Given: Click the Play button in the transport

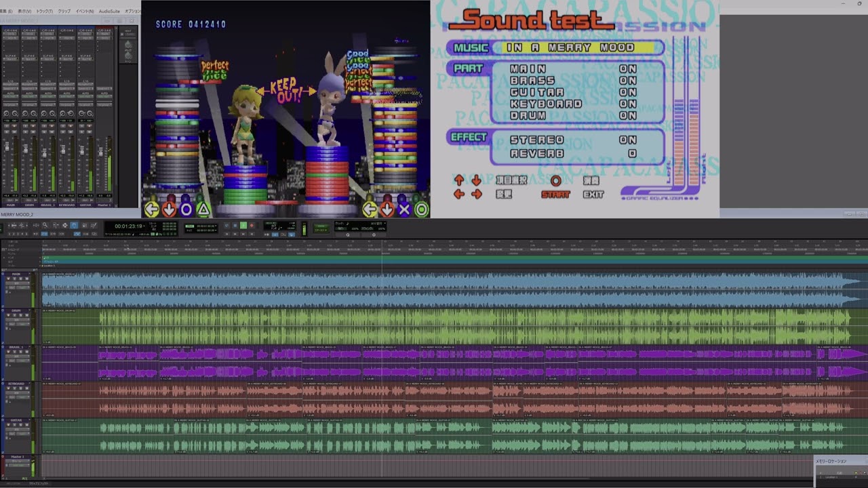Looking at the screenshot, I should pos(243,224).
